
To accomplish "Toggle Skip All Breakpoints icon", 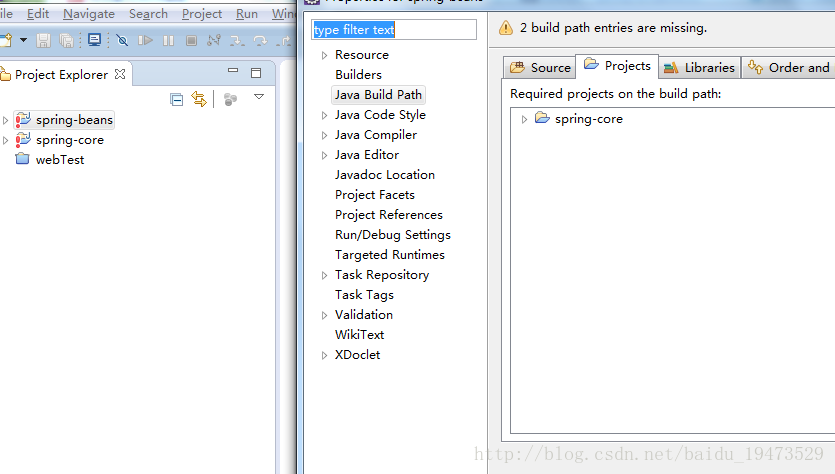I will click(122, 40).
